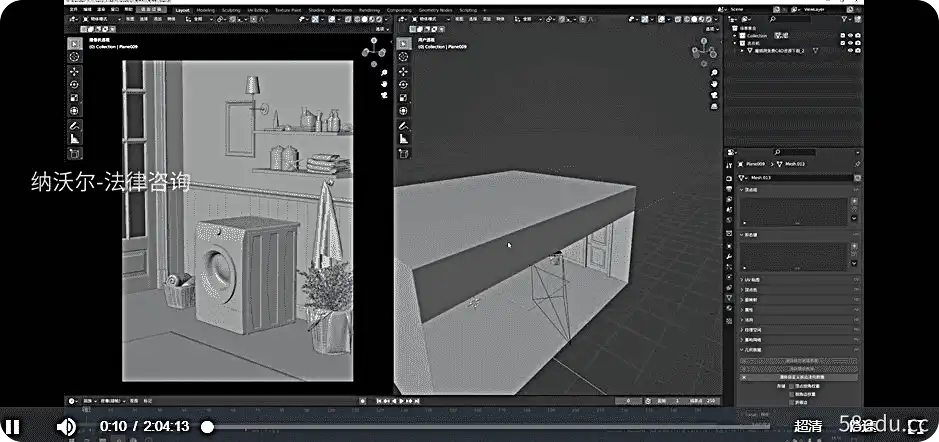Mute the video with speaker icon
The height and width of the screenshot is (442, 939).
coord(66,426)
